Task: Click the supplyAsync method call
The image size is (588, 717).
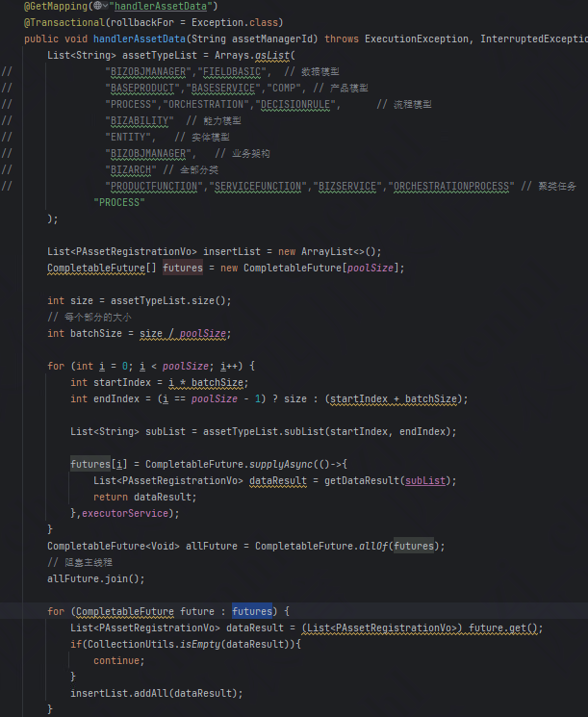Action: [x=281, y=464]
